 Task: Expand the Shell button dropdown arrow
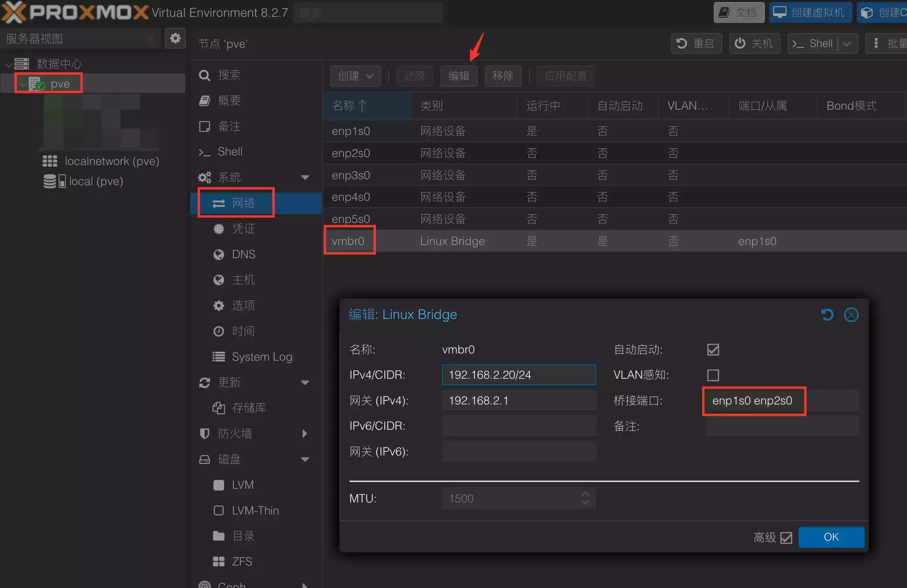(x=847, y=44)
